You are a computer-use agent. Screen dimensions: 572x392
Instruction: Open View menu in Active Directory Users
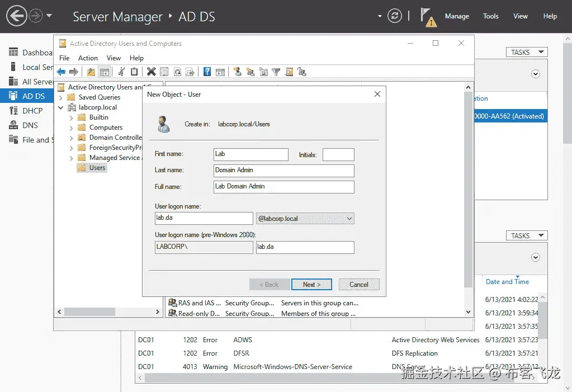coord(114,58)
